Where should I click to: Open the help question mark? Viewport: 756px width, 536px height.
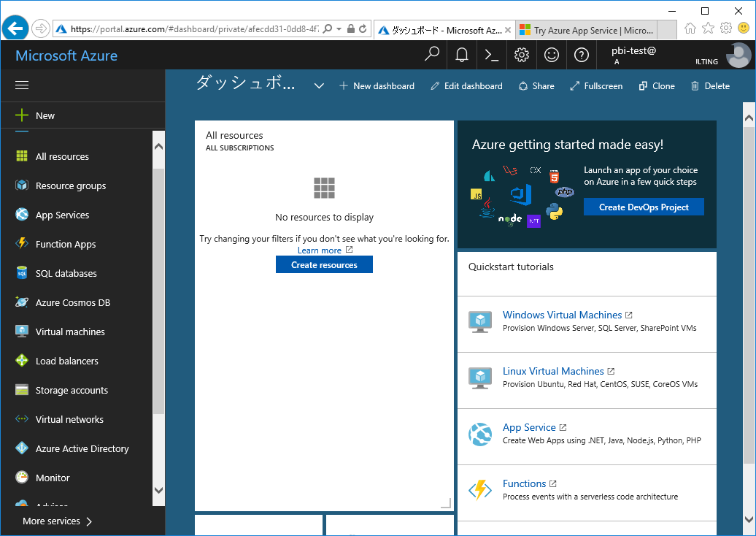[x=581, y=55]
